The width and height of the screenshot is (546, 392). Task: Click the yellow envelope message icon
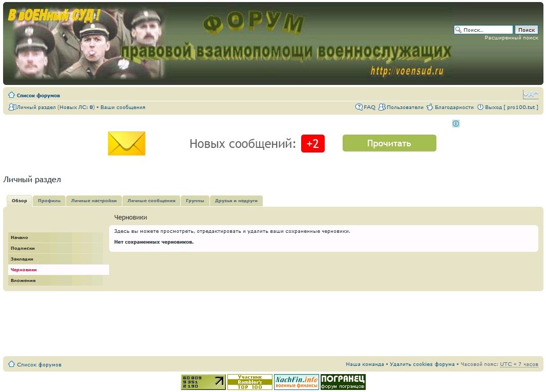(x=127, y=143)
